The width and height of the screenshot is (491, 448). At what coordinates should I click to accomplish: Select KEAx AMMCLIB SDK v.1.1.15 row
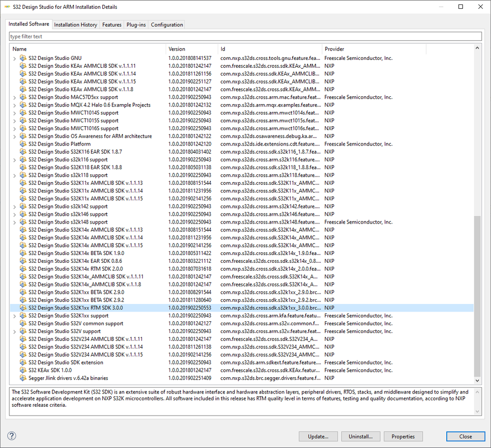242,82
